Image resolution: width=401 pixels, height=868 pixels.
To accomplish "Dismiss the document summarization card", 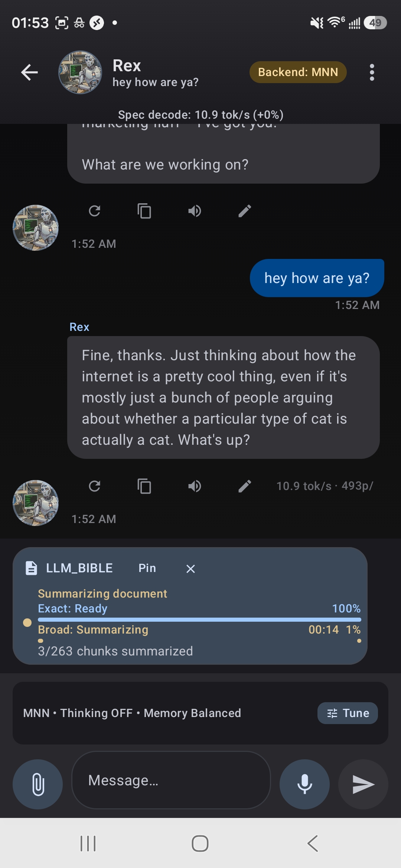I will (190, 568).
